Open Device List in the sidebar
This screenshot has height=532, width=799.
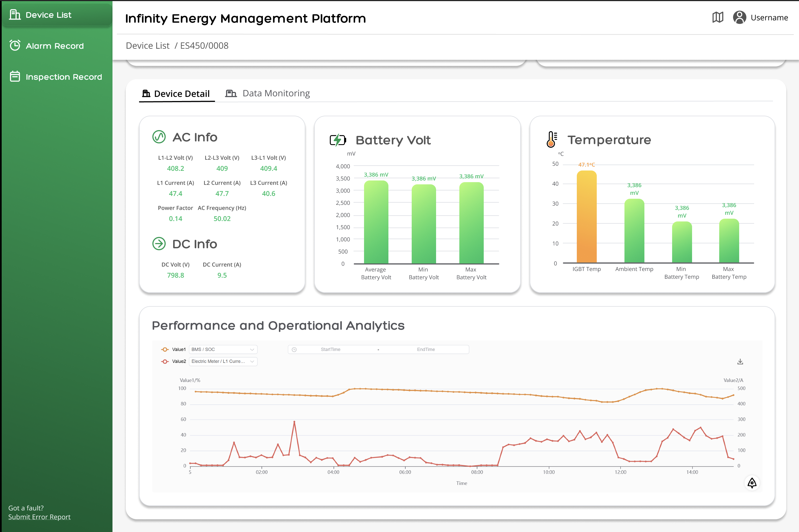coord(57,15)
